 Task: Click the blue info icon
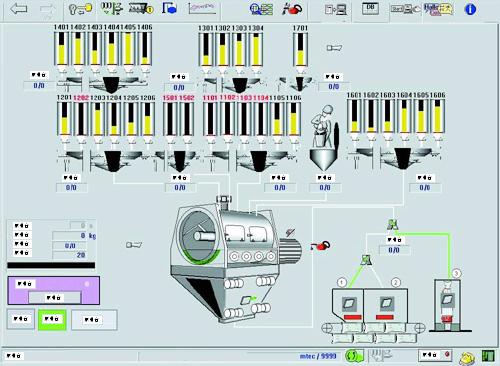pyautogui.click(x=470, y=9)
